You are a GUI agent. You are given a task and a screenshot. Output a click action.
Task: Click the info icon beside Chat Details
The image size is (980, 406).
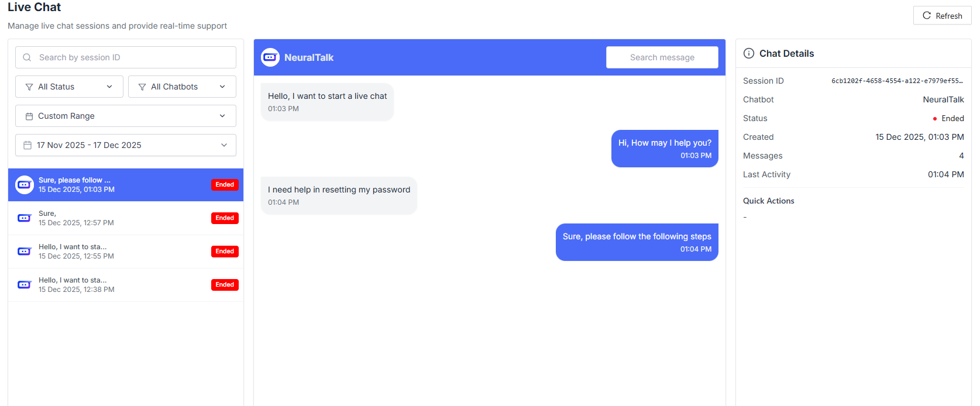(x=749, y=53)
